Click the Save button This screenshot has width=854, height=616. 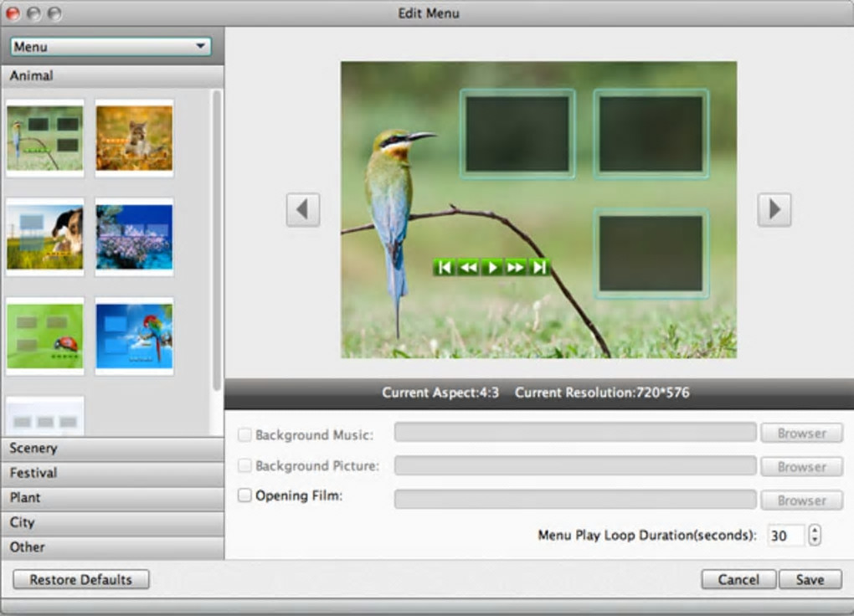click(810, 579)
